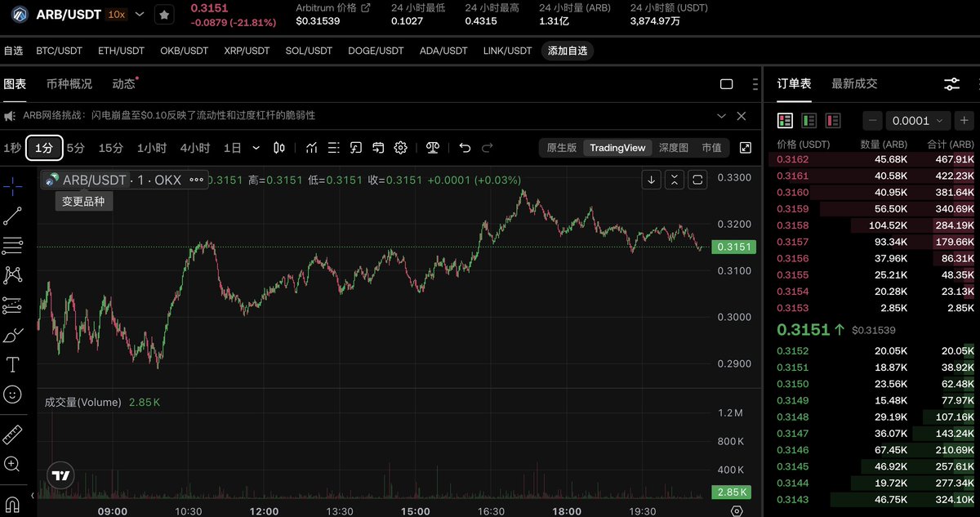Expand the ARB/USDT pair selector arrow
980x517 pixels.
[x=140, y=15]
